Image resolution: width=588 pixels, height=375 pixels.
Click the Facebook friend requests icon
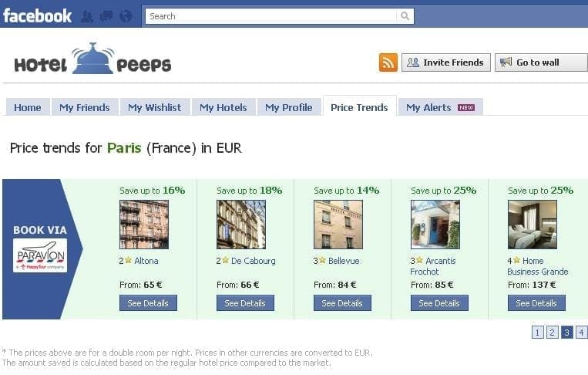coord(87,16)
